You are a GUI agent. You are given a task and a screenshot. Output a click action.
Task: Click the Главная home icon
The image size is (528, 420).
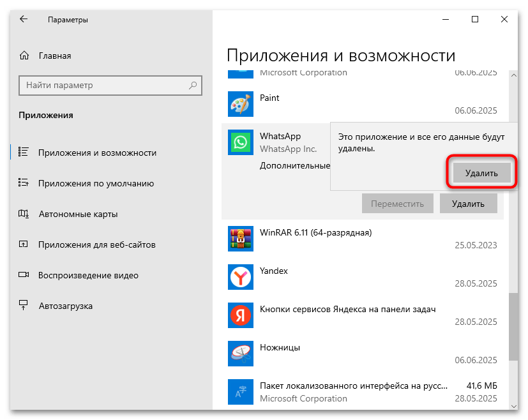24,56
